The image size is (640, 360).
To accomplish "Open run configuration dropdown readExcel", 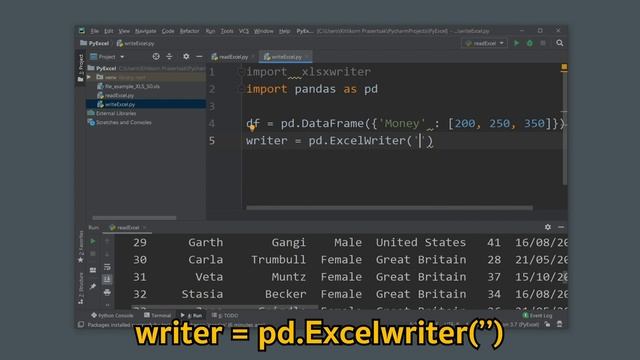I will 484,43.
